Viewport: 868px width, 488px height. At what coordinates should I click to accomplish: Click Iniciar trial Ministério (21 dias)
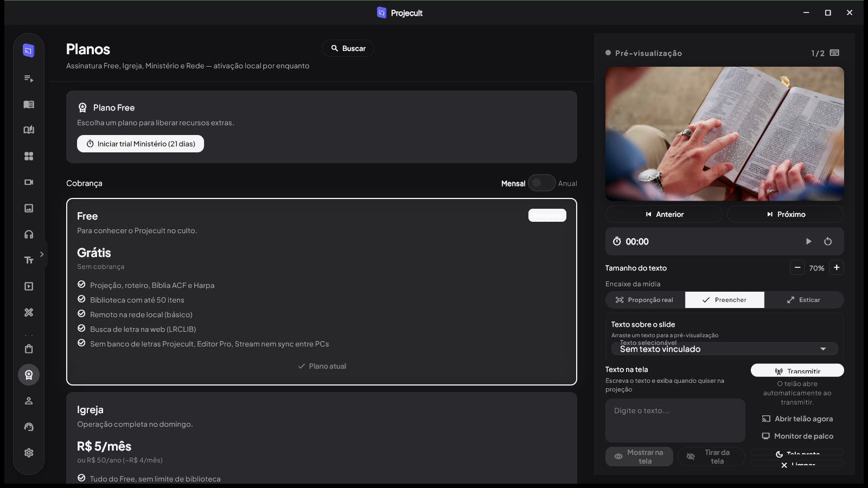[x=141, y=144]
